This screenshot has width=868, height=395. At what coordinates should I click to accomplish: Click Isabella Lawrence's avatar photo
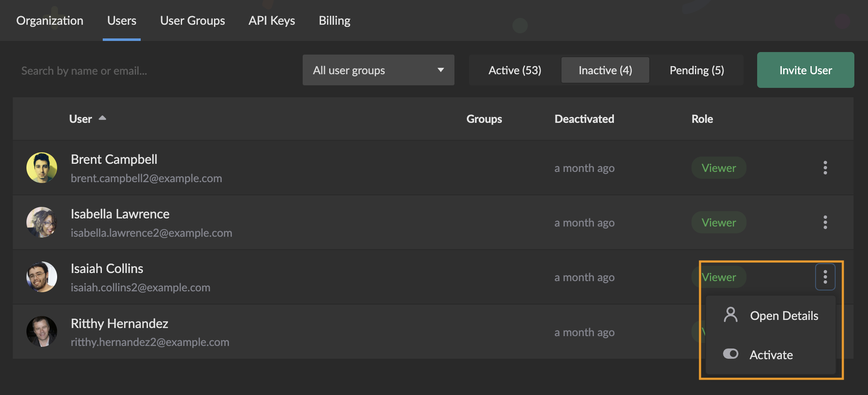(42, 222)
